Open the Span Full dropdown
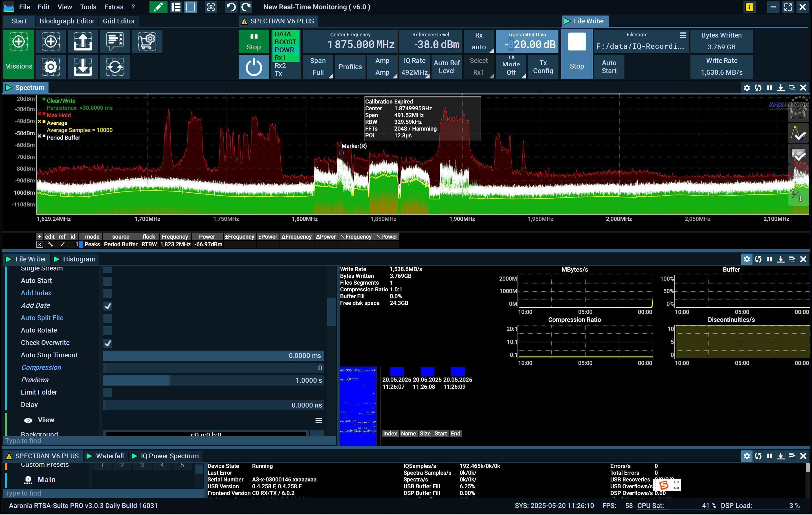 click(x=318, y=67)
